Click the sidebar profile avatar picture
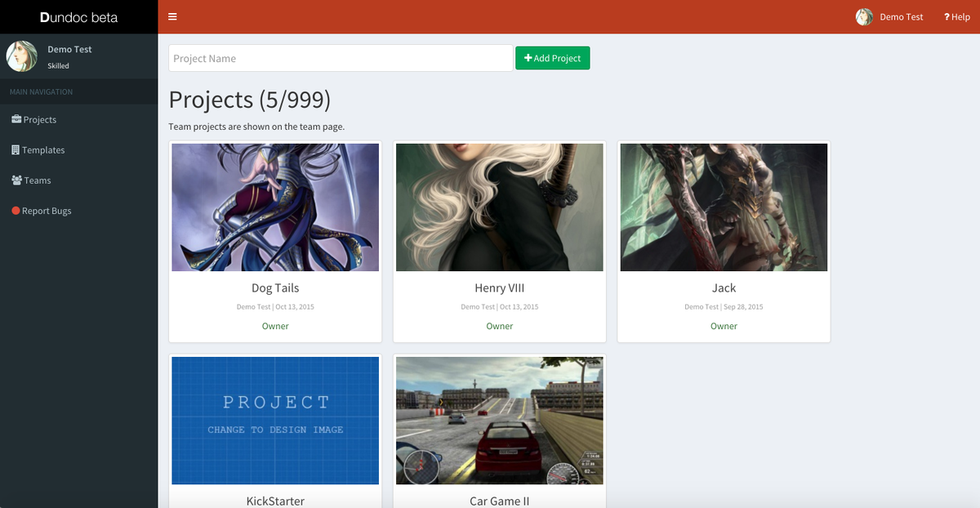The height and width of the screenshot is (508, 980). pyautogui.click(x=22, y=56)
